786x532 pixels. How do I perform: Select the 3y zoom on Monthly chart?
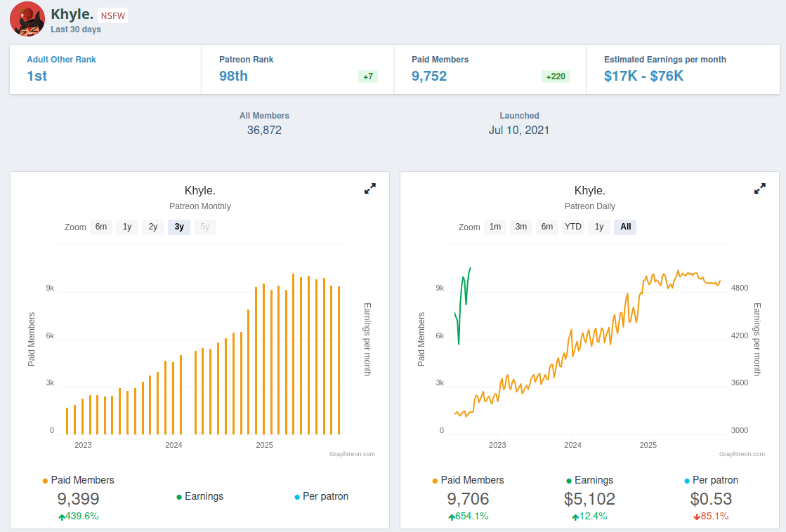179,227
